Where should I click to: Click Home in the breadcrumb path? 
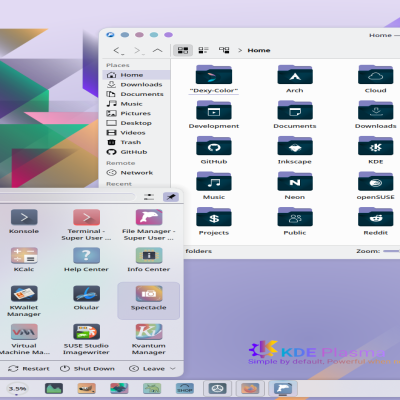(259, 50)
